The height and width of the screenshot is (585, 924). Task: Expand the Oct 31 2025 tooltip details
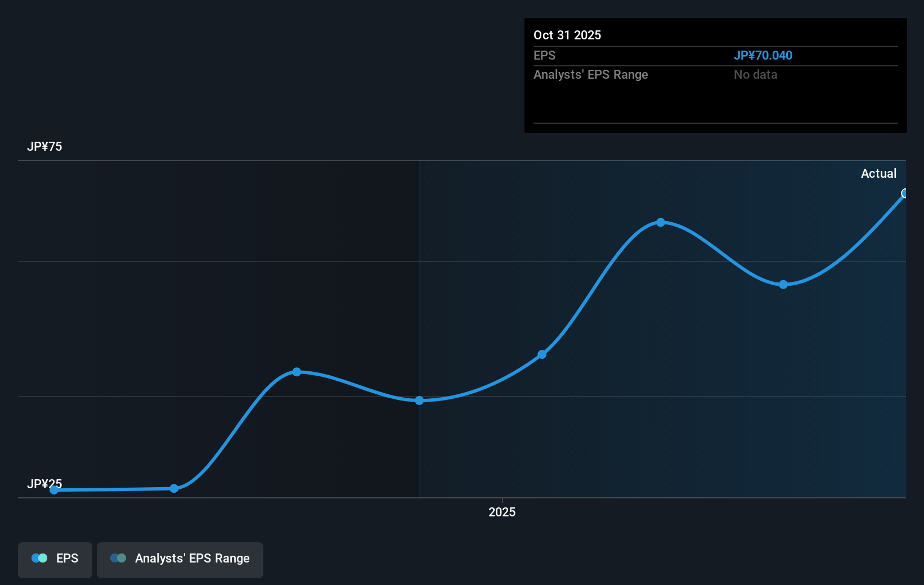point(568,35)
